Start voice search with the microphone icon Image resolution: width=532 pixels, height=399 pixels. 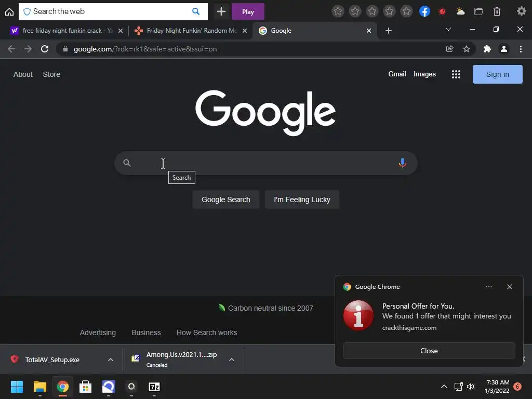pyautogui.click(x=403, y=163)
